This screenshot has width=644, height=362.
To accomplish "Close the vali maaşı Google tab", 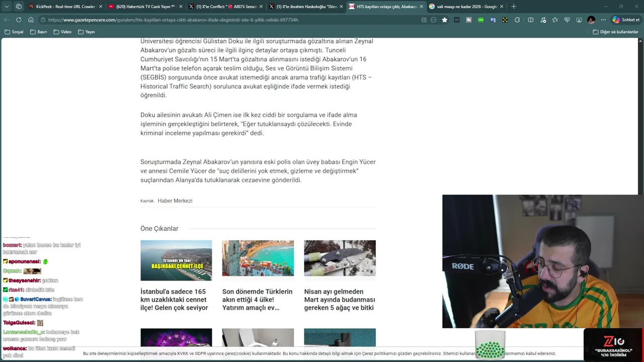I will click(502, 7).
